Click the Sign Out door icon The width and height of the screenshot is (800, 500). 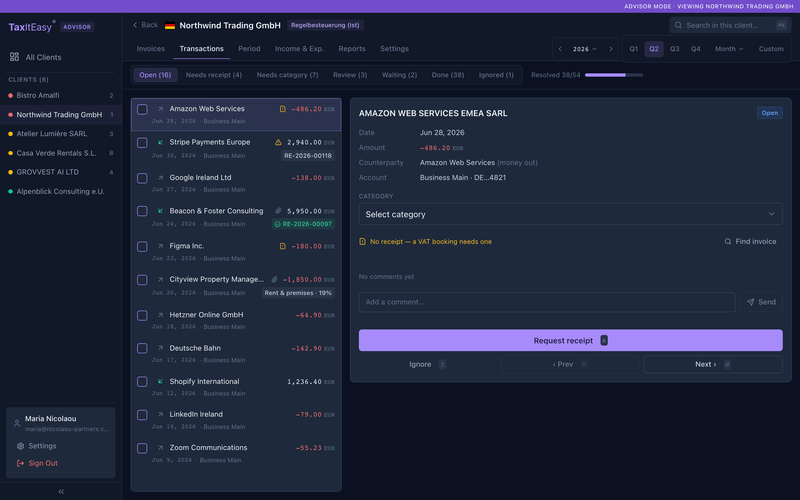point(20,463)
